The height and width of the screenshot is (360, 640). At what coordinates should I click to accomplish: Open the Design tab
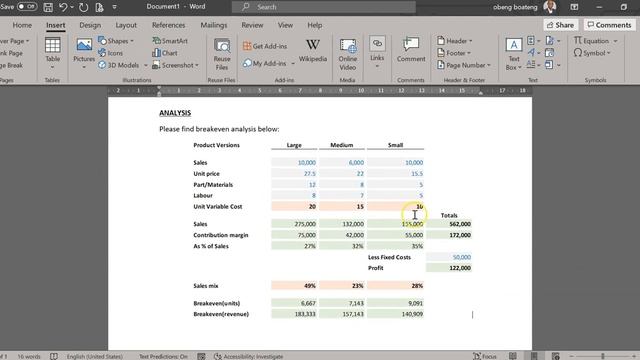pos(90,25)
